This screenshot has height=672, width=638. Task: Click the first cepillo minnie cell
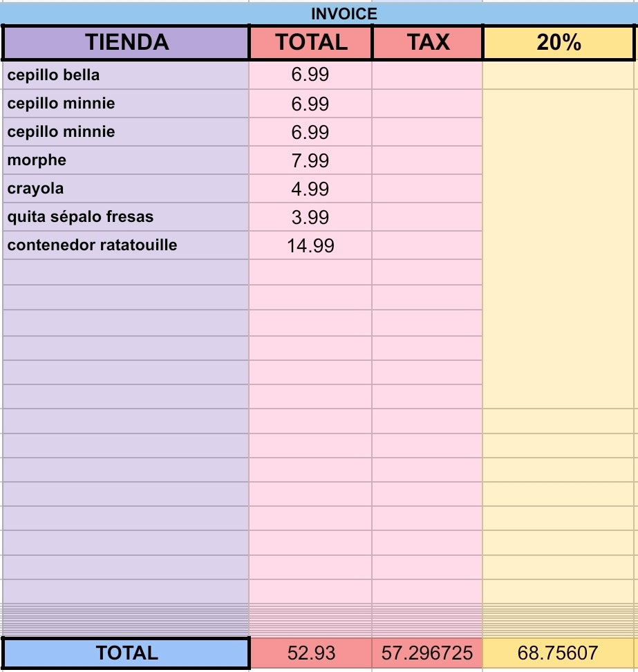click(x=126, y=103)
